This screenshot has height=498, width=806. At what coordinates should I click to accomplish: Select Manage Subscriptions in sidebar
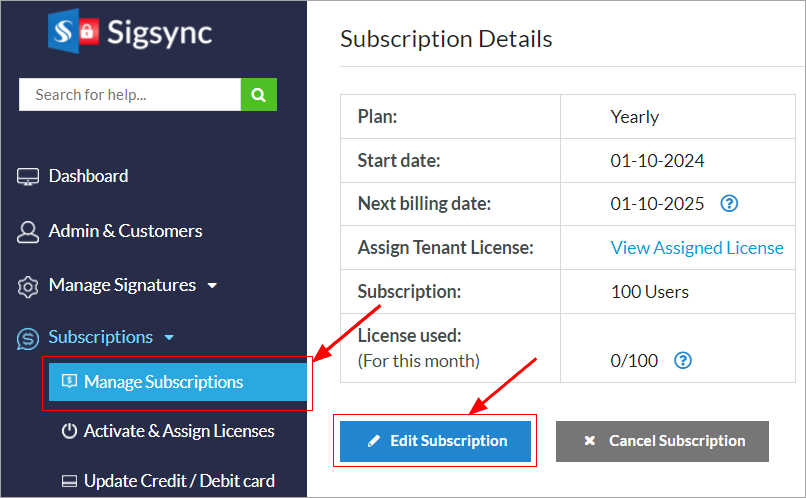(163, 382)
